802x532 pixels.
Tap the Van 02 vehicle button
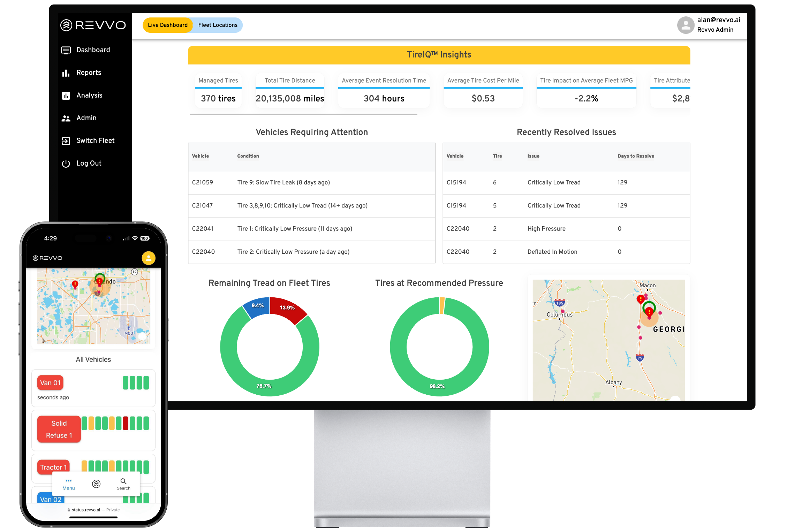(x=51, y=499)
